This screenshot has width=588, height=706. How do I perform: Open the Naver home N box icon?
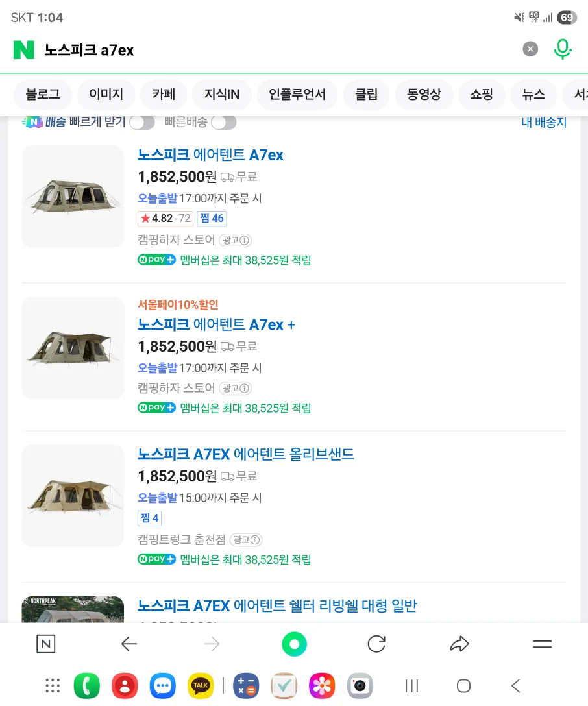[45, 644]
